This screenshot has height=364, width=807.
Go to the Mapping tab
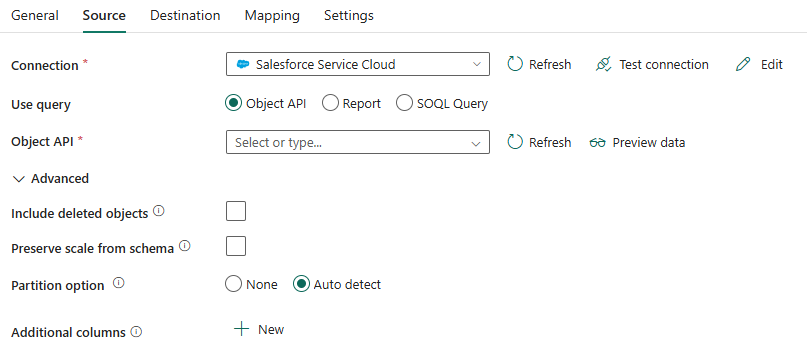[x=272, y=15]
